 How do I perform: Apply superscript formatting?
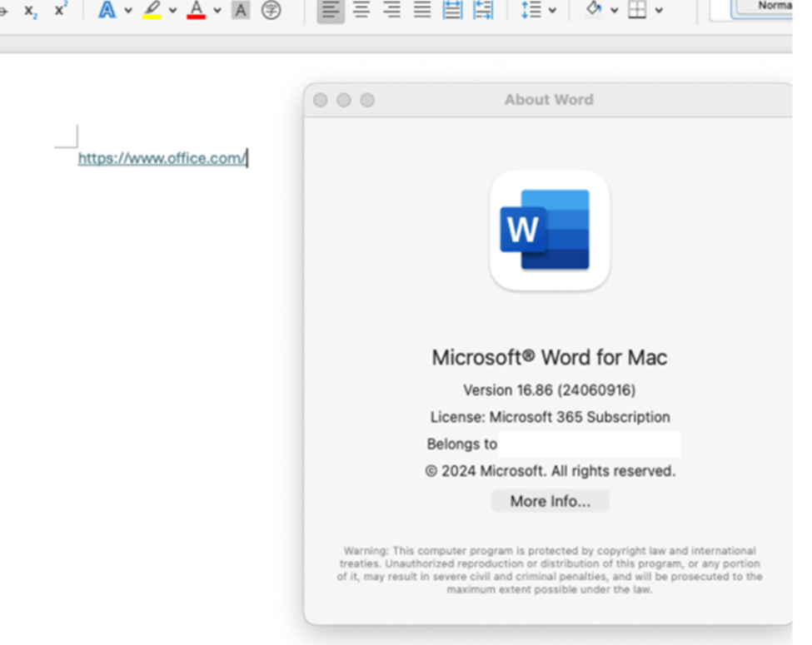pos(61,9)
